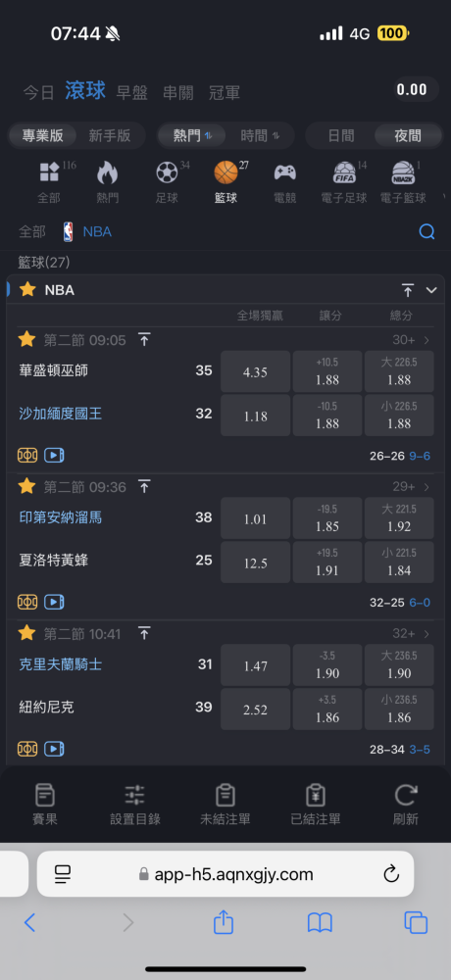Viewport: 451px width, 980px height.
Task: Expand 30+ more markets for Wizards game
Action: (x=411, y=341)
